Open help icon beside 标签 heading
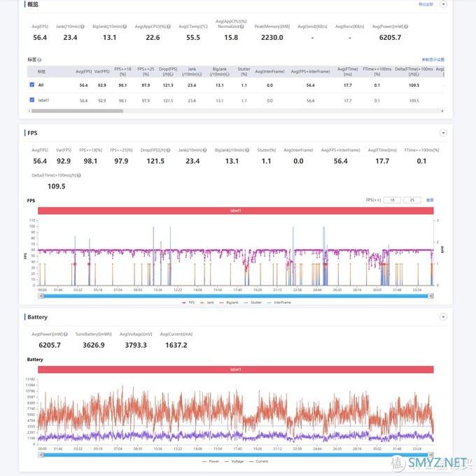476x476 pixels. (x=39, y=59)
